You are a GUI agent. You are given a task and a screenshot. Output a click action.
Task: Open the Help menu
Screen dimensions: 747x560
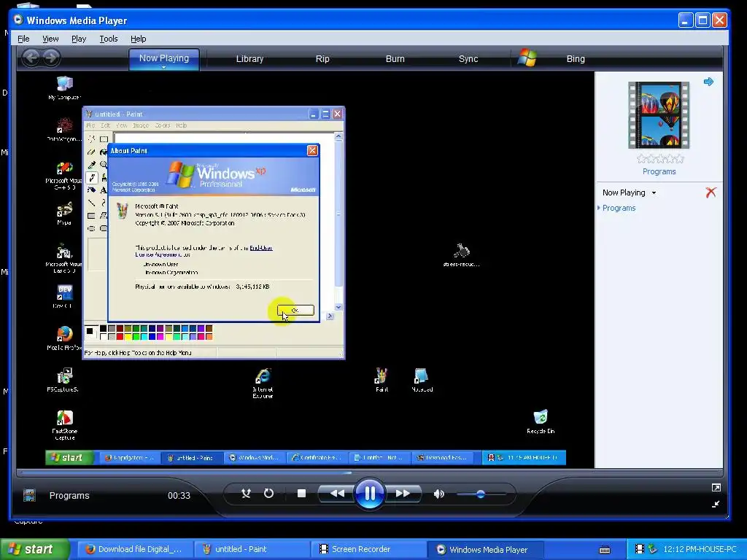[138, 39]
